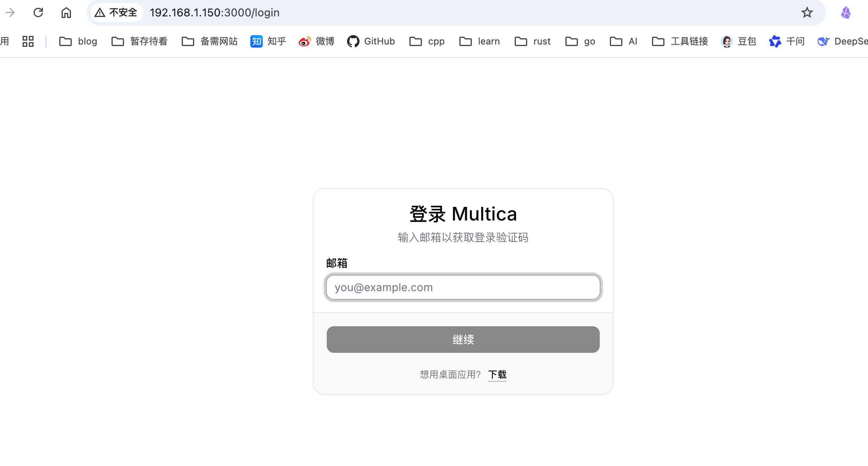868x466 pixels.
Task: Open the go bookmark folder
Action: [x=580, y=41]
